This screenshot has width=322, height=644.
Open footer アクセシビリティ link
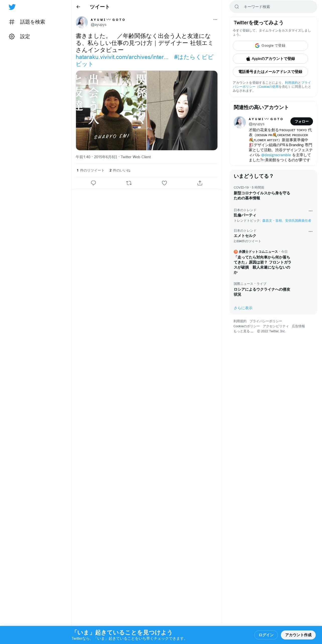(276, 326)
